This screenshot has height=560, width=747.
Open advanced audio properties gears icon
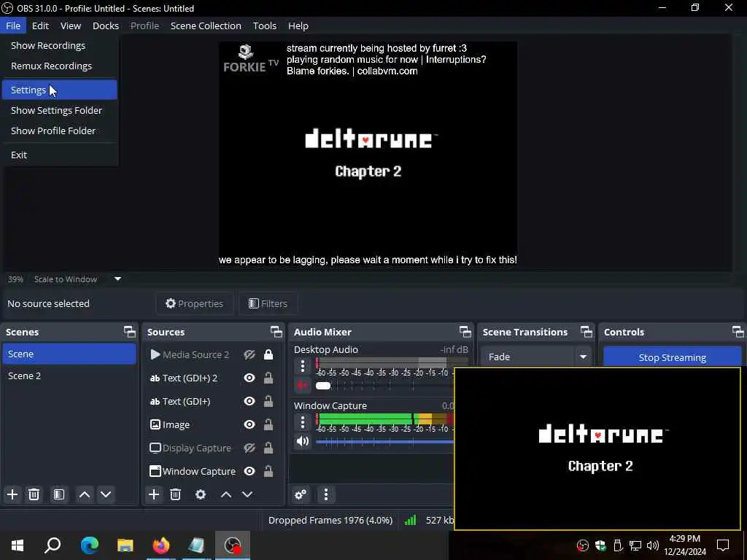(301, 495)
